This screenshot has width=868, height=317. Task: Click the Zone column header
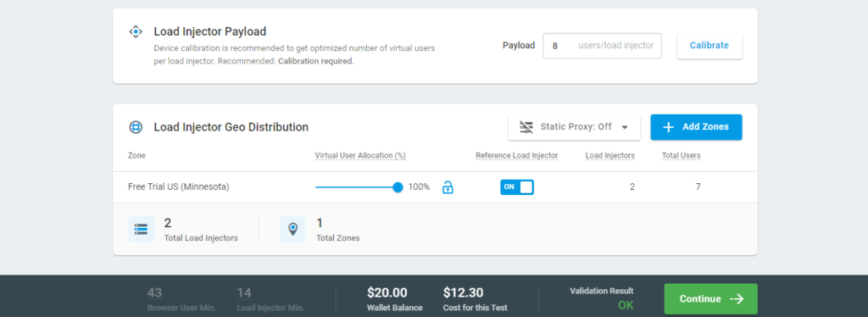136,155
